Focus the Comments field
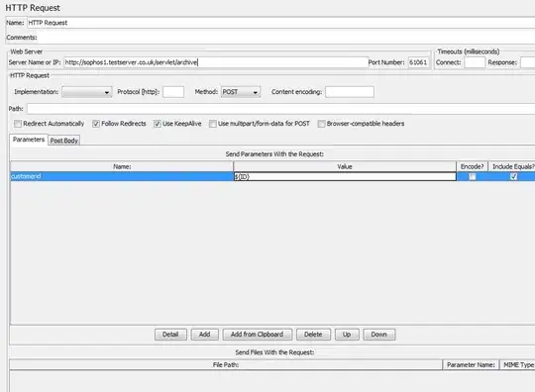This screenshot has height=392, width=535. tap(286, 38)
